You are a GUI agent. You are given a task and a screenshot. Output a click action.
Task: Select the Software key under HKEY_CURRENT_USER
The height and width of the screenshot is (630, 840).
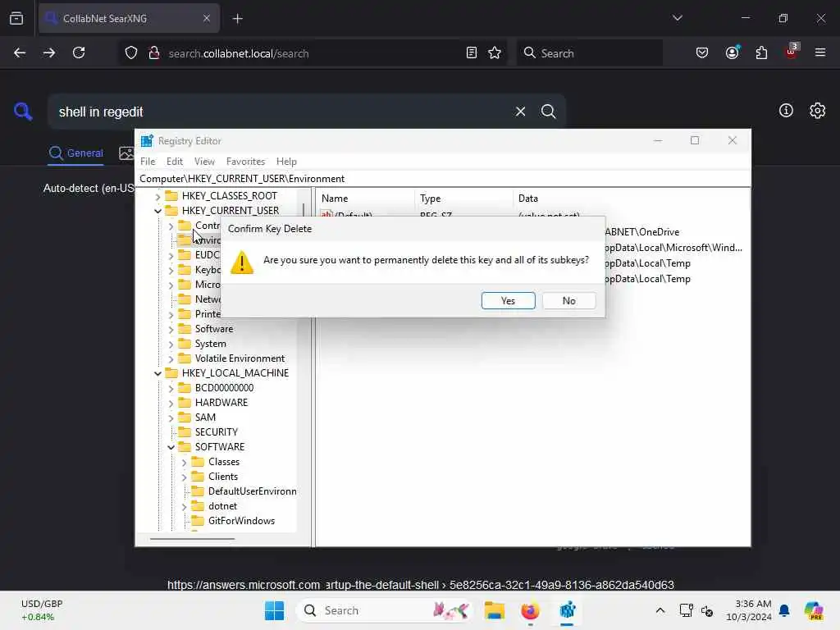214,329
